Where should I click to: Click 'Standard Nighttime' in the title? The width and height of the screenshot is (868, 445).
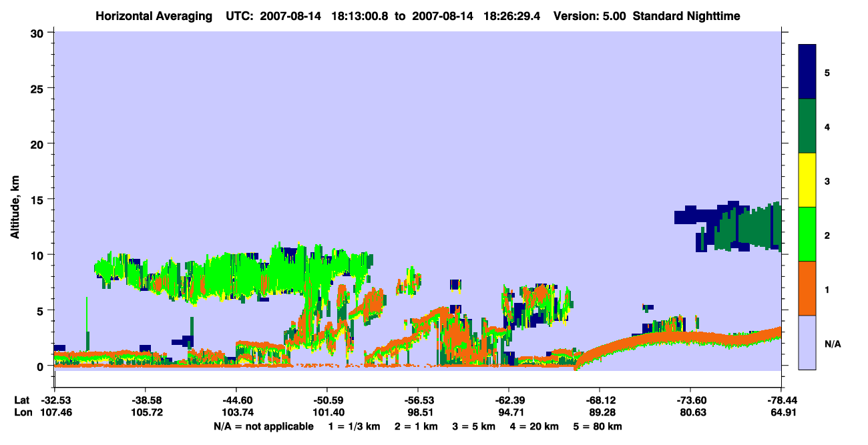coord(686,16)
